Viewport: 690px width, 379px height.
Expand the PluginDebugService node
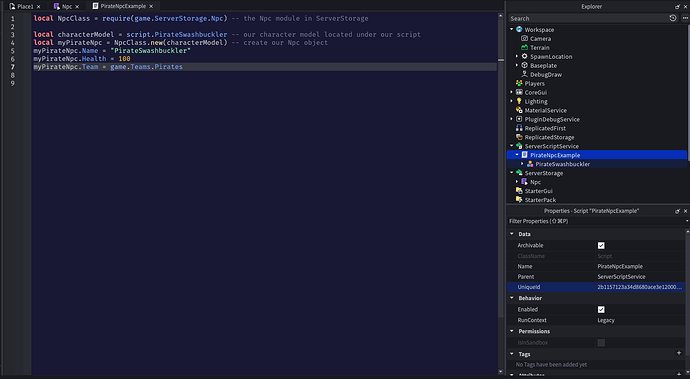(x=512, y=119)
